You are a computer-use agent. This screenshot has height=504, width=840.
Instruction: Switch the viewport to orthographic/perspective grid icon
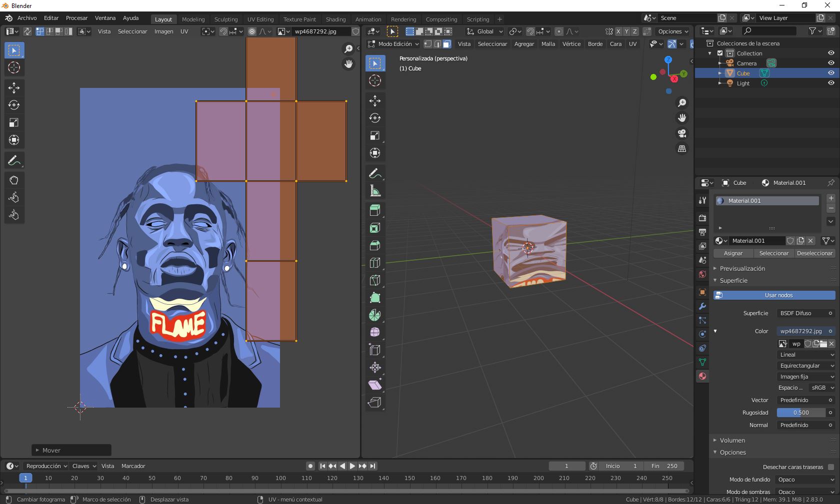682,149
